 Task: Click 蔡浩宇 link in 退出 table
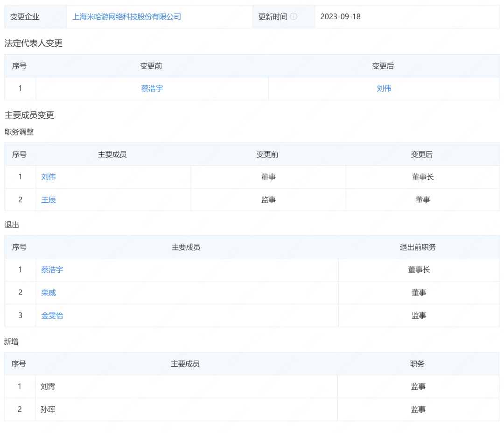point(52,270)
